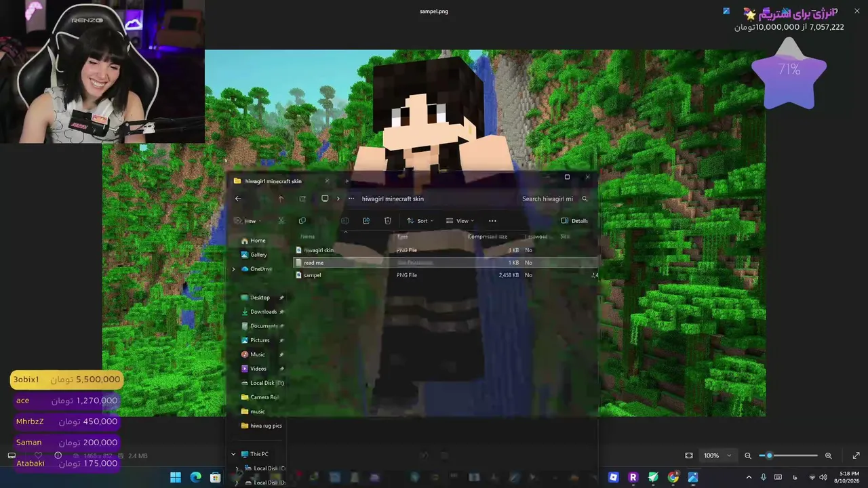Open the Camera Roll folder in the sidebar
This screenshot has height=488, width=868.
(x=260, y=397)
